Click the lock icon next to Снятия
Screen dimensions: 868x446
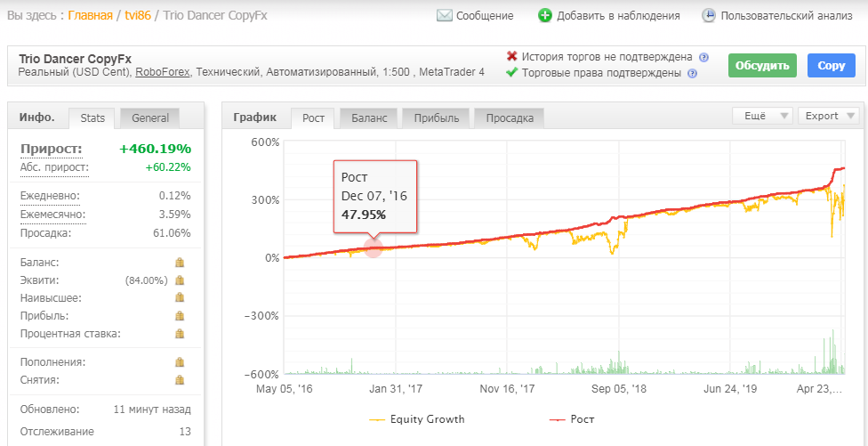180,380
